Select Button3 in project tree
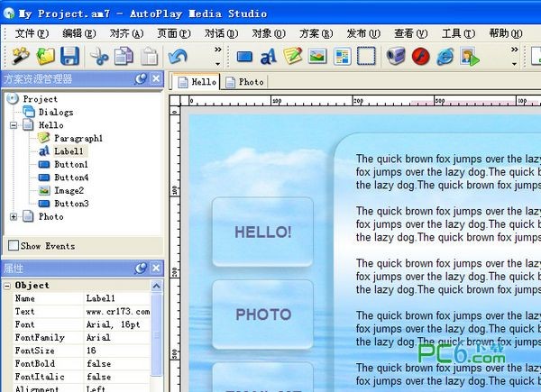541x392 pixels. pyautogui.click(x=71, y=204)
